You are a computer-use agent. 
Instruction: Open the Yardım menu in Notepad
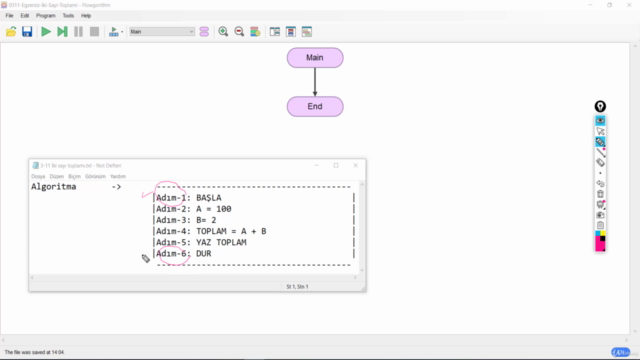tap(118, 176)
